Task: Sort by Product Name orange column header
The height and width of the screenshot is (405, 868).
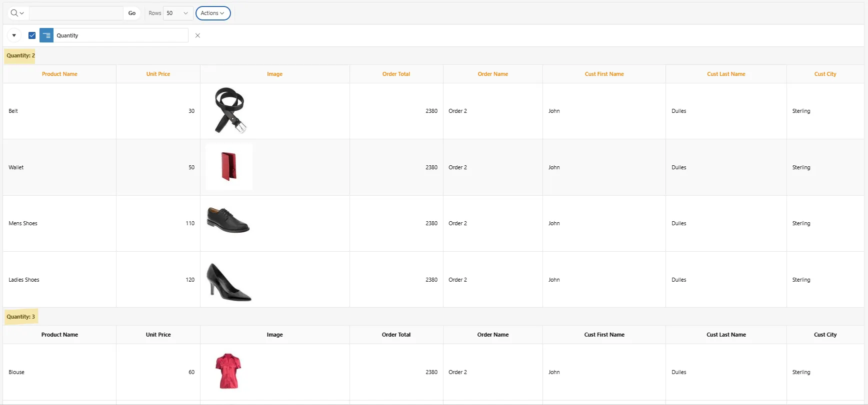Action: pyautogui.click(x=59, y=74)
